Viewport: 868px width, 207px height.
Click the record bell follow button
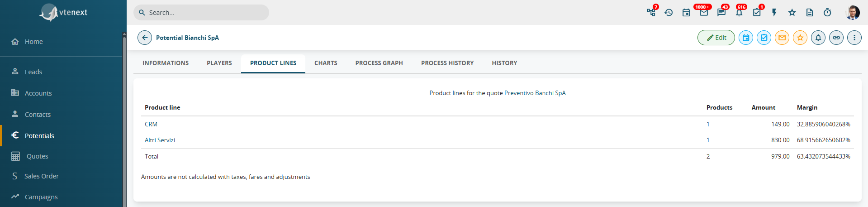point(818,38)
